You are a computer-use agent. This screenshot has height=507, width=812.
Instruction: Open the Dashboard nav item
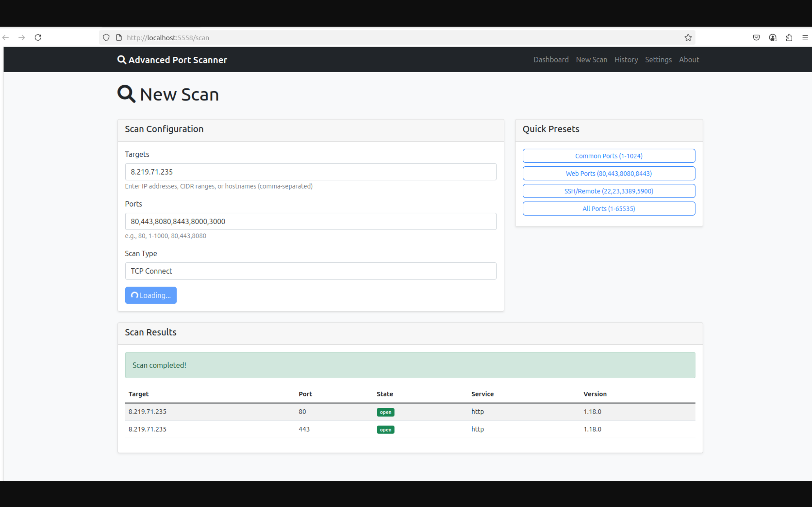click(551, 60)
